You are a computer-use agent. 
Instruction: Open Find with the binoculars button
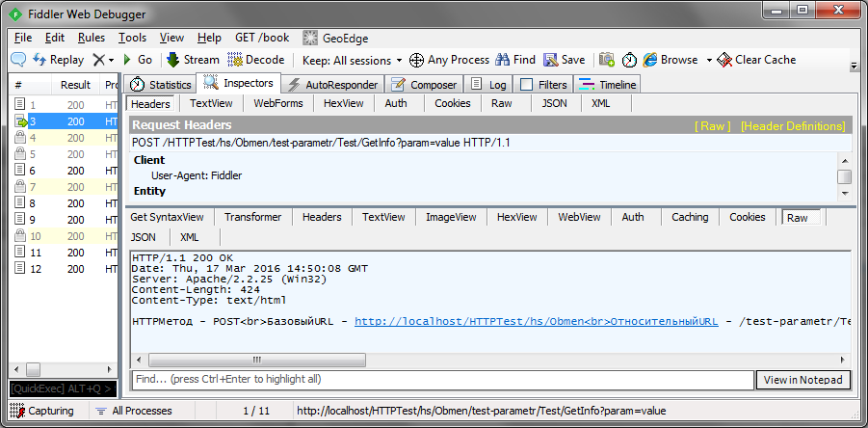click(x=515, y=60)
